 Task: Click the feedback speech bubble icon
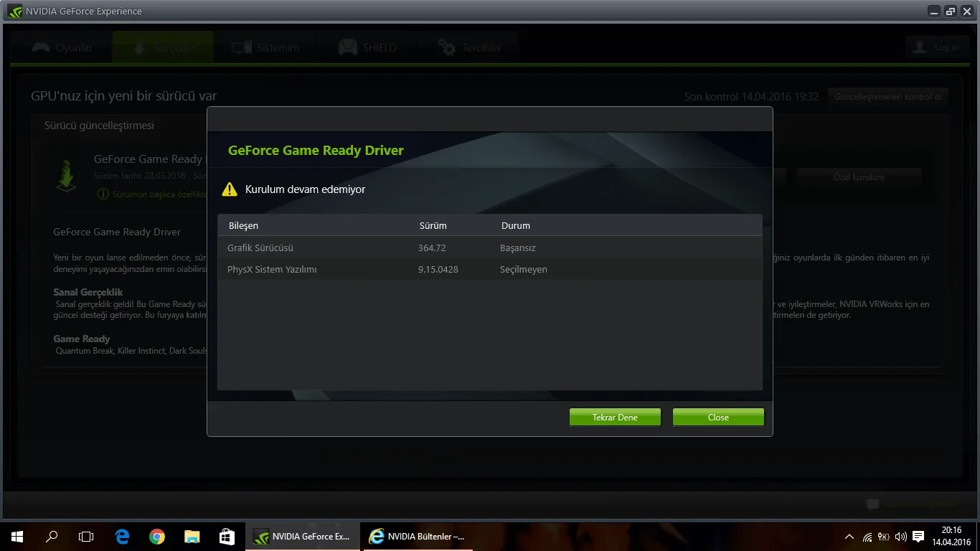pos(872,504)
